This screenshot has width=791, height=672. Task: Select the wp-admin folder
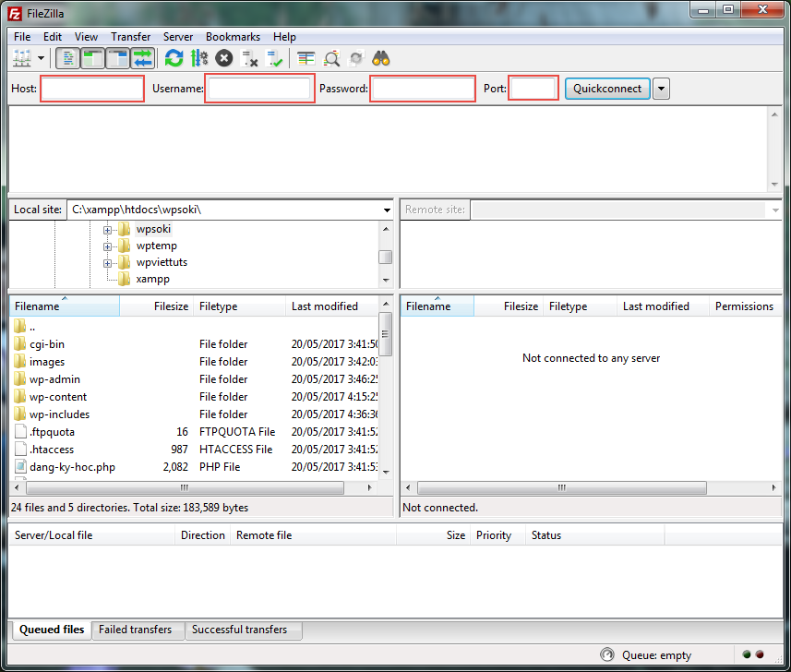(54, 379)
